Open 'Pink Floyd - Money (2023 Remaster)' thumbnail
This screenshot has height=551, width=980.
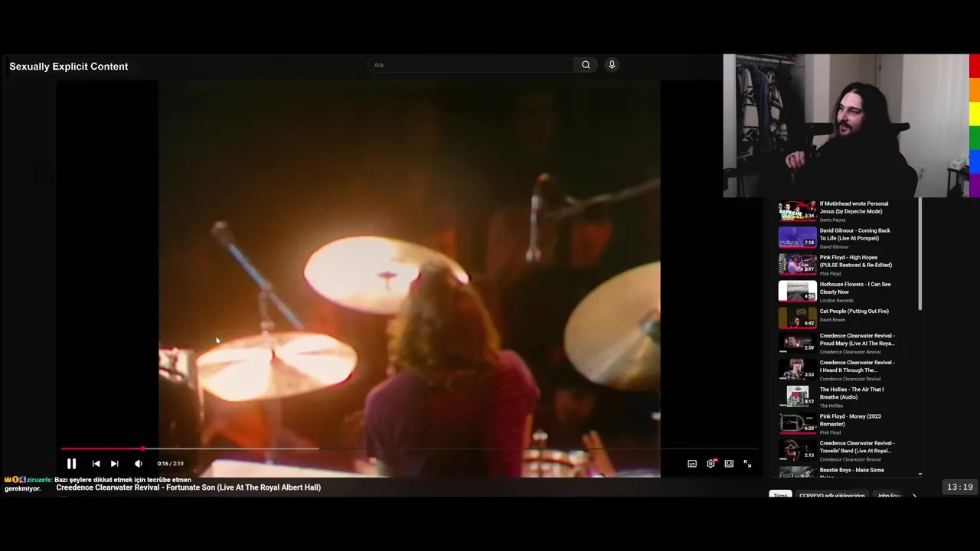tap(797, 423)
